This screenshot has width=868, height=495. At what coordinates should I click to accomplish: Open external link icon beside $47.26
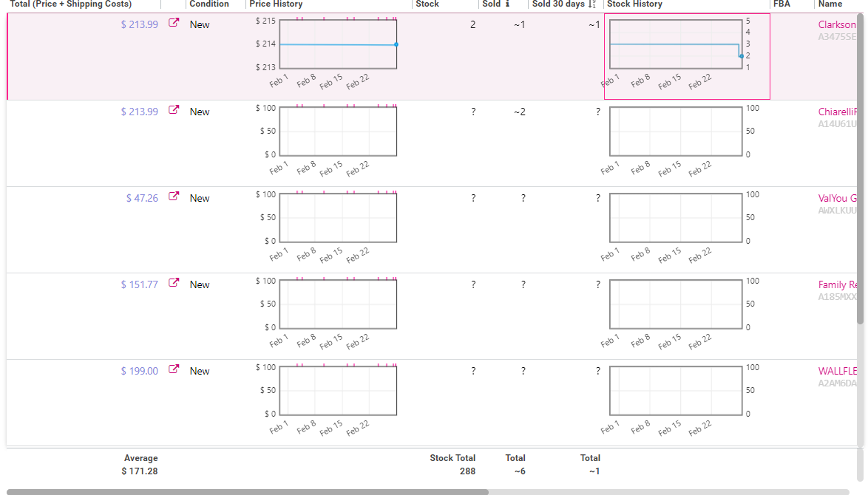click(x=174, y=197)
